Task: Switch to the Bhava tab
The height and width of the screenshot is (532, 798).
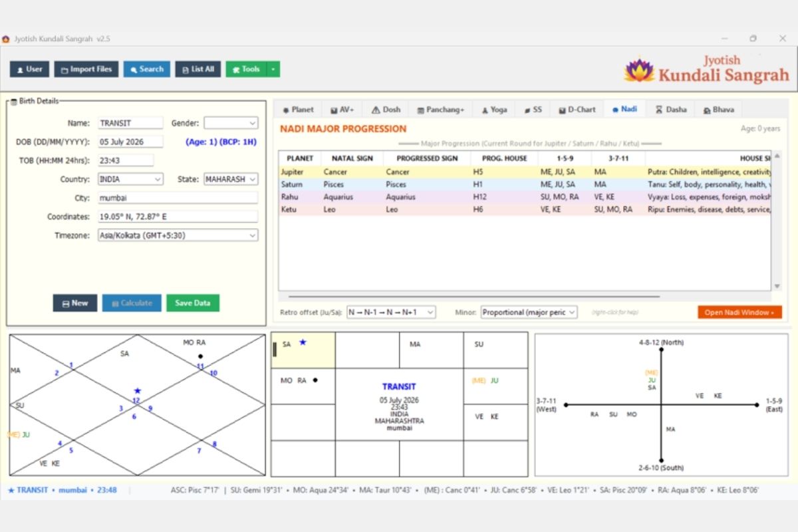Action: click(718, 110)
